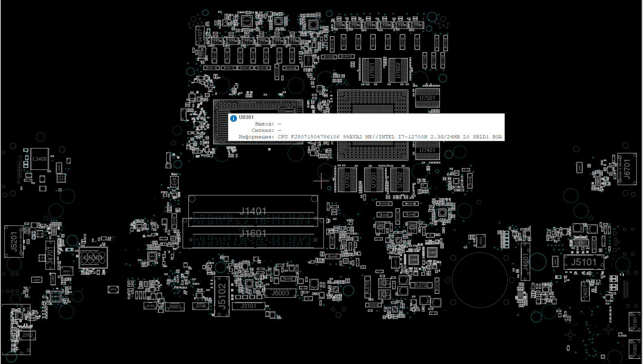
Task: Click the U7302 BGA component
Action: click(x=347, y=179)
